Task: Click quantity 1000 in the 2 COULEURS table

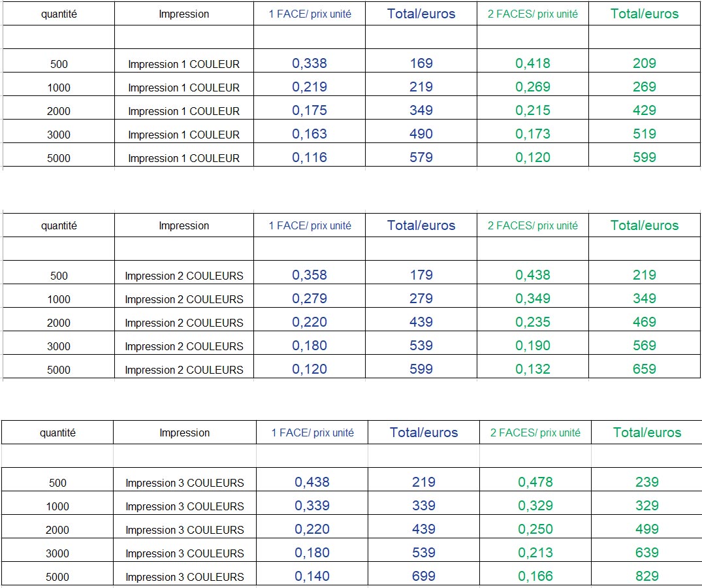Action: tap(59, 299)
